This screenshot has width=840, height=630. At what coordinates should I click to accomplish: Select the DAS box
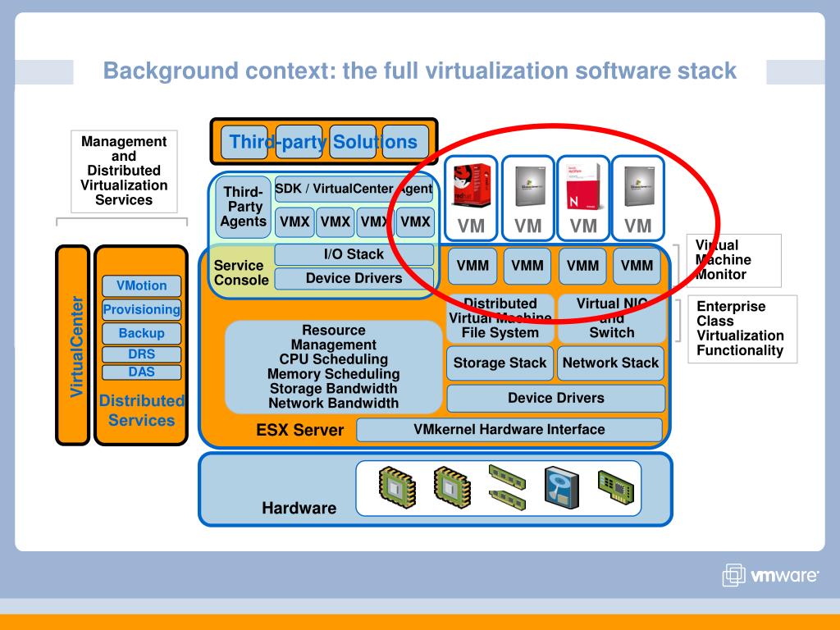pos(141,372)
